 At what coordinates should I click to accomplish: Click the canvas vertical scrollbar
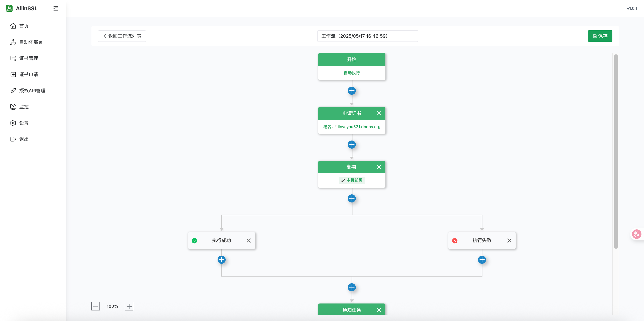[x=616, y=150]
